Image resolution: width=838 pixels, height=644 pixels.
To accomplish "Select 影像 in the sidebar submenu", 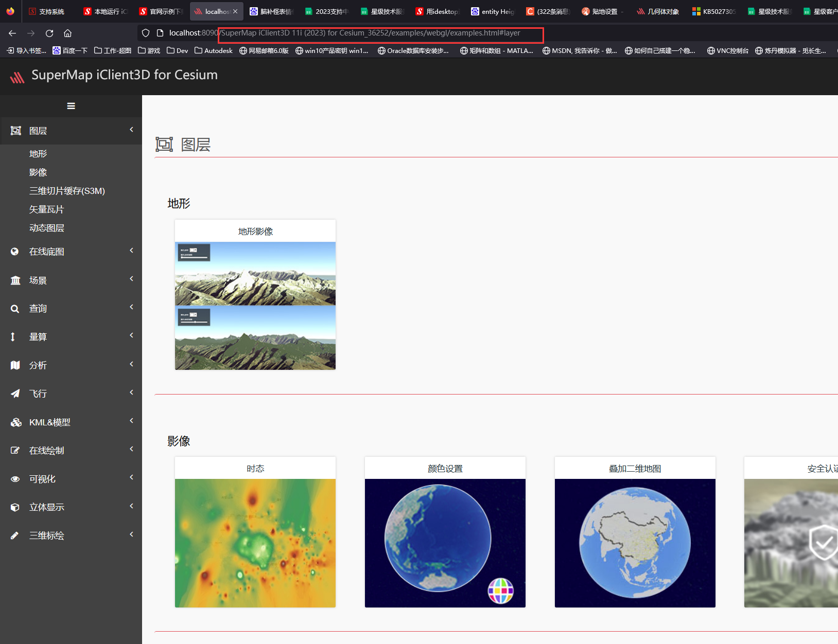I will tap(38, 172).
